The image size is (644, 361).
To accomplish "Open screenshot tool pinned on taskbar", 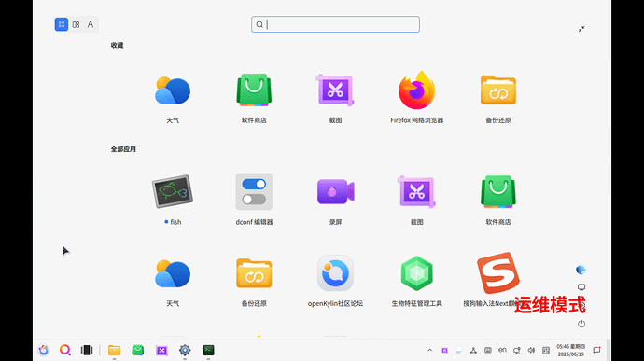I will coord(161,351).
